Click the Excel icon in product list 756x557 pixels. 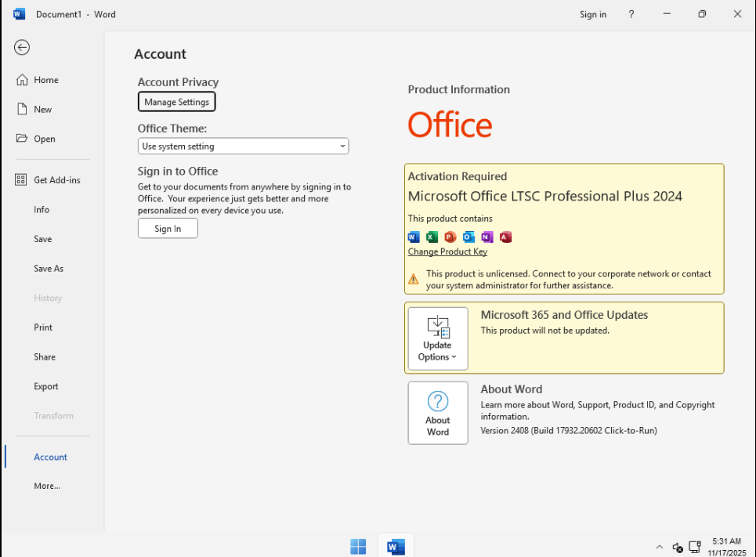(x=432, y=237)
